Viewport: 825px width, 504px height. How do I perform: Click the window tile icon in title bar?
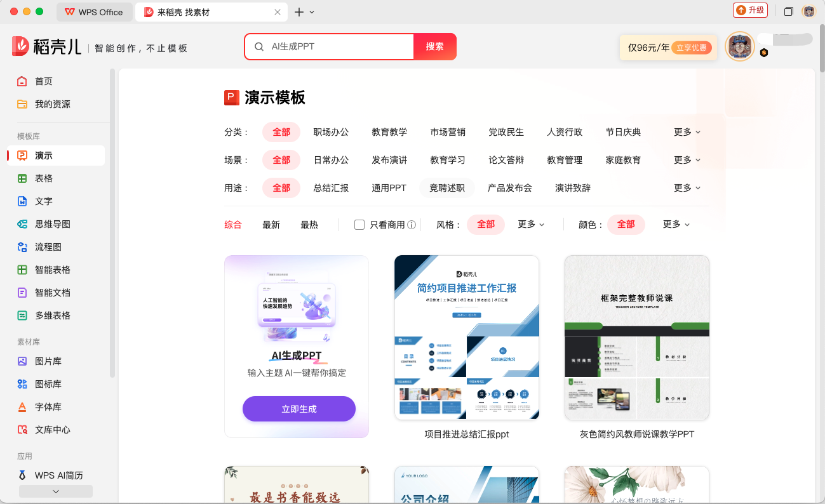coord(789,11)
